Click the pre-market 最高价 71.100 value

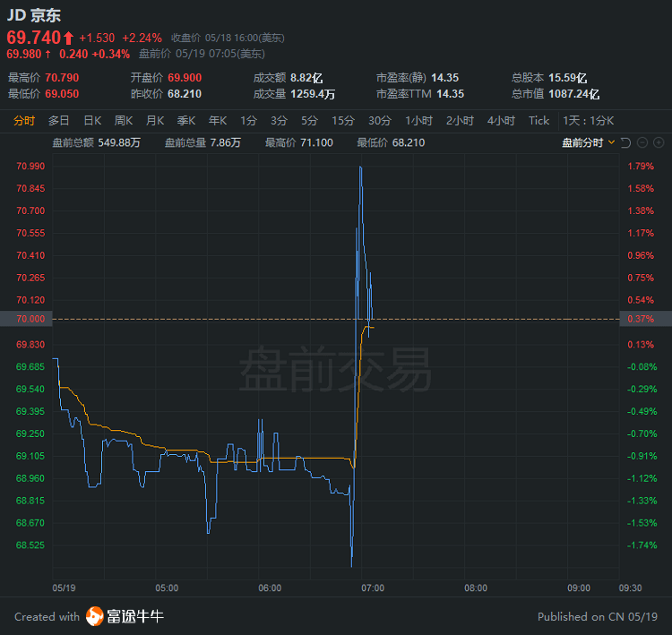[316, 142]
